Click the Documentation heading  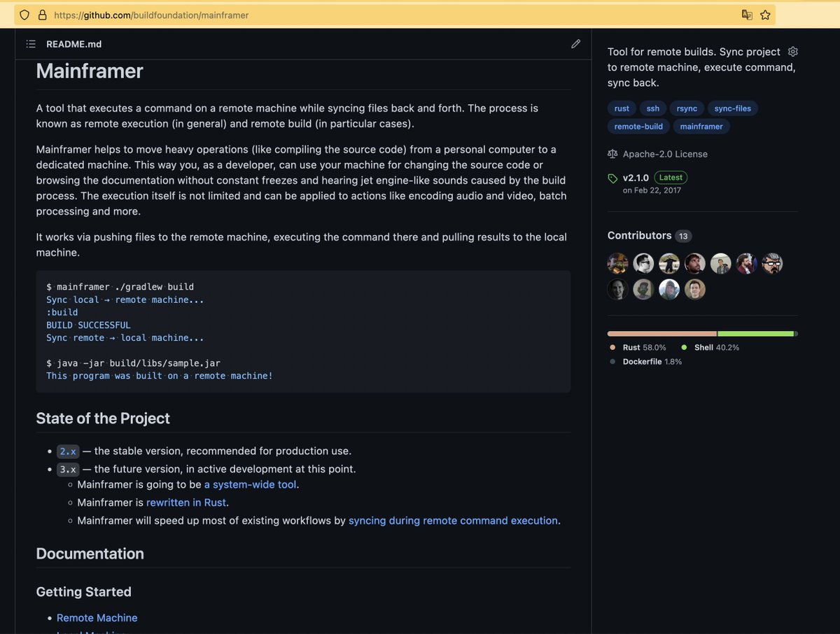[90, 554]
